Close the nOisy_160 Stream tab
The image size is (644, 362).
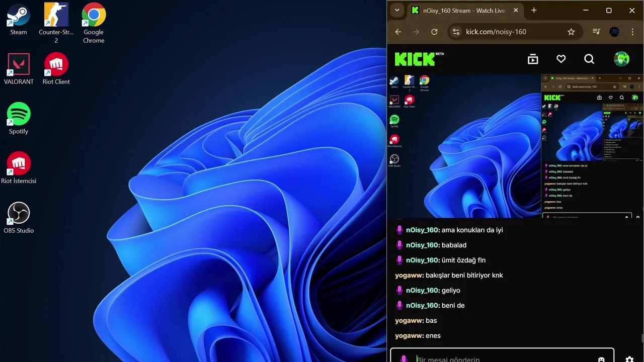pos(516,10)
